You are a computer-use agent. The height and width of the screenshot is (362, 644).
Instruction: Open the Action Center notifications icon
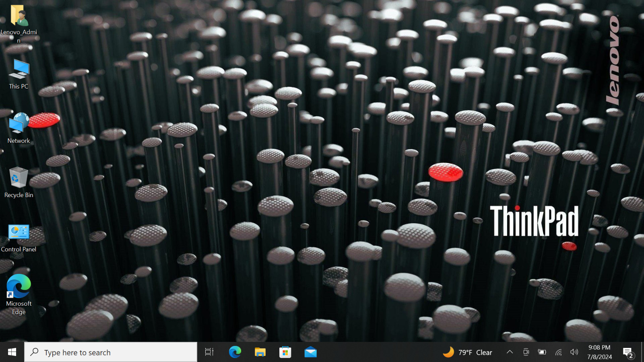[x=628, y=353]
